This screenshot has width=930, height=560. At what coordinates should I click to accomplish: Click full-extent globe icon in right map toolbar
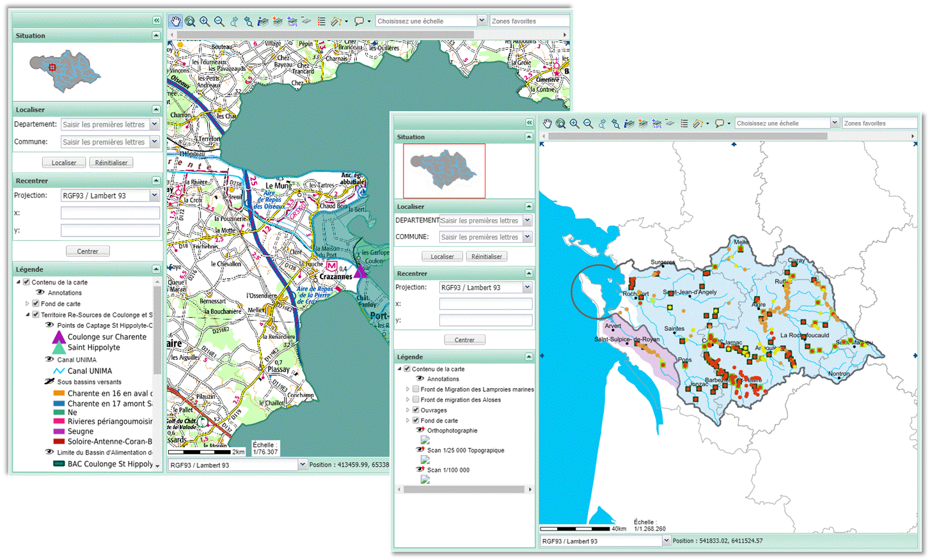560,123
